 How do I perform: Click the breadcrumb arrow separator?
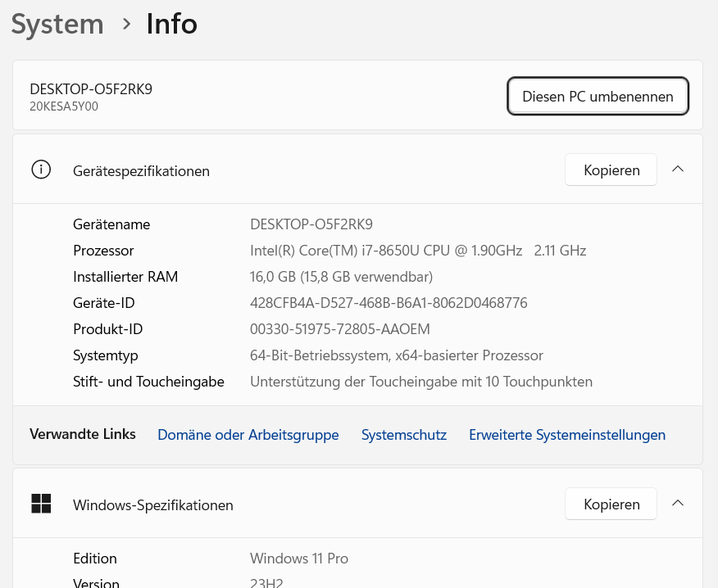(126, 25)
